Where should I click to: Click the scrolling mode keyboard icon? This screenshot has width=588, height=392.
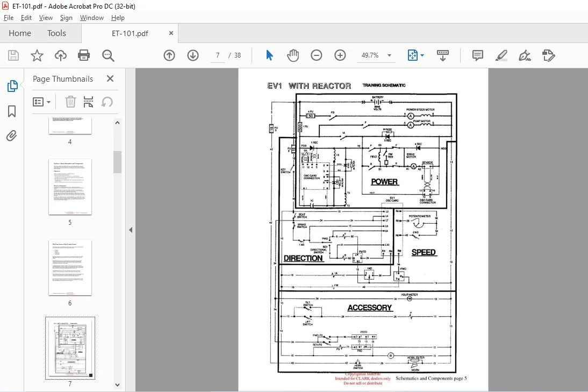coord(443,55)
